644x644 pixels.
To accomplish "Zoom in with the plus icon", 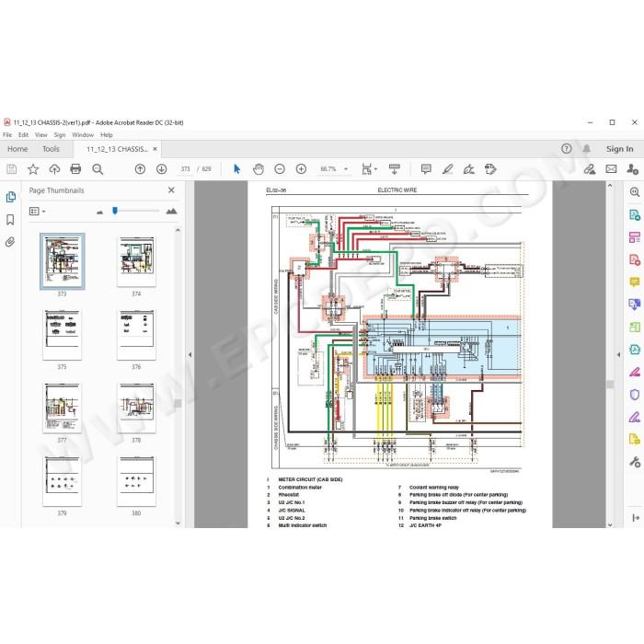I will 301,168.
